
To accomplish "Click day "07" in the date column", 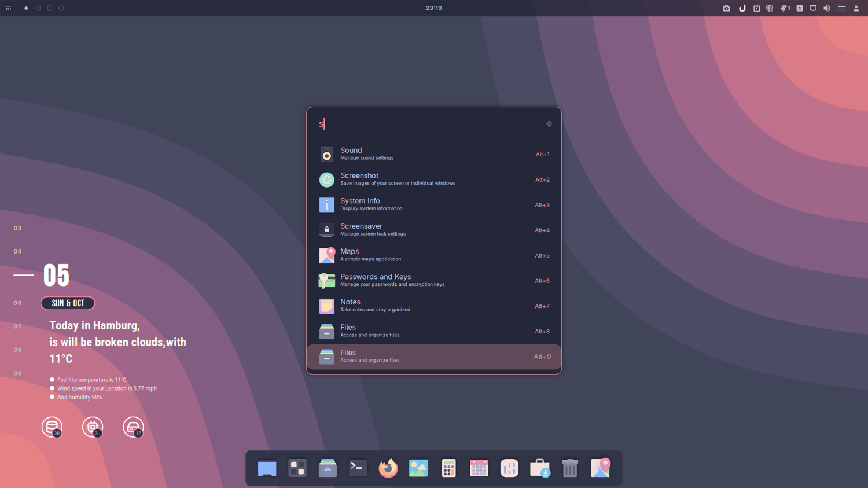I will [x=17, y=326].
